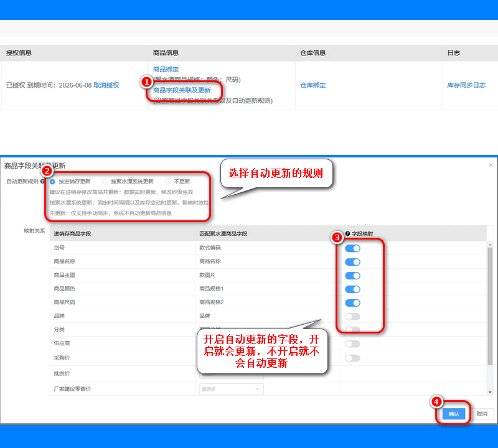Turn off the 商品名称 mapping switch
The image size is (498, 448).
coord(352,262)
